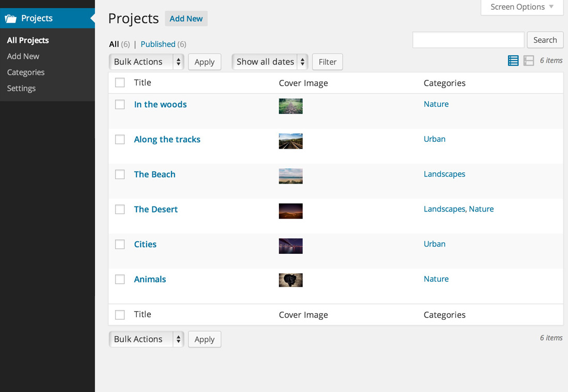Switch to excerpt view mode
568x392 pixels.
tap(528, 60)
